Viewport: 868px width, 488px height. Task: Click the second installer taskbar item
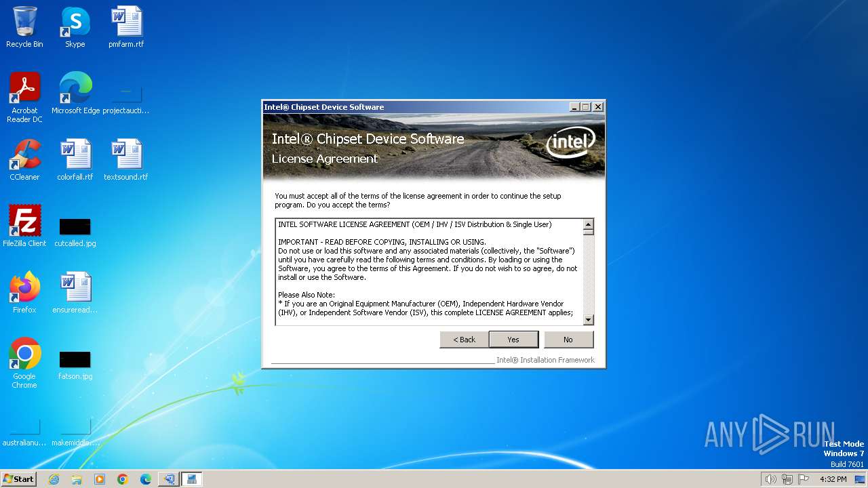[192, 479]
